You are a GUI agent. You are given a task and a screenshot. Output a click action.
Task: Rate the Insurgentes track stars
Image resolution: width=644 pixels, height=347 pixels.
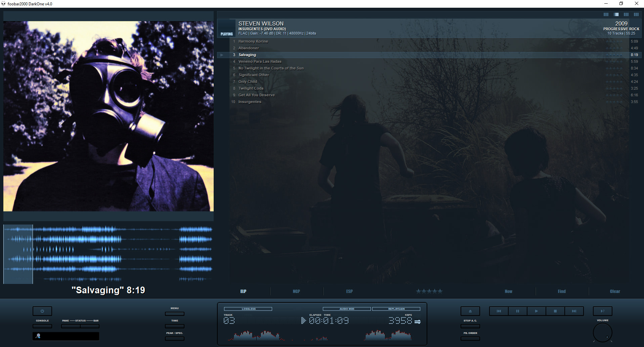tap(614, 102)
